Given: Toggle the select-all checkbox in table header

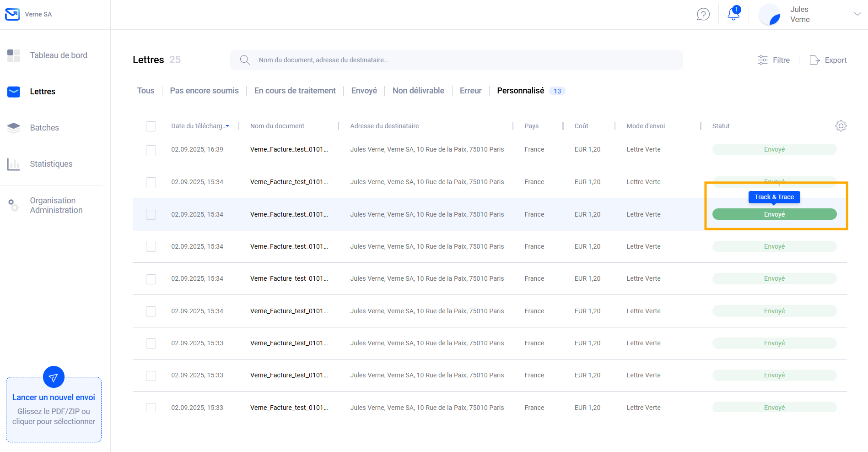Looking at the screenshot, I should click(x=151, y=126).
